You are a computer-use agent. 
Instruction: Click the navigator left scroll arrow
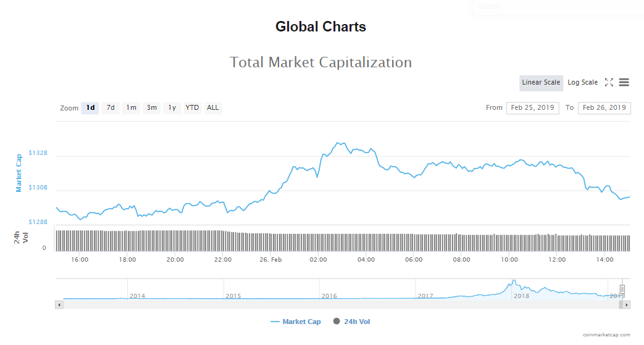pyautogui.click(x=59, y=305)
